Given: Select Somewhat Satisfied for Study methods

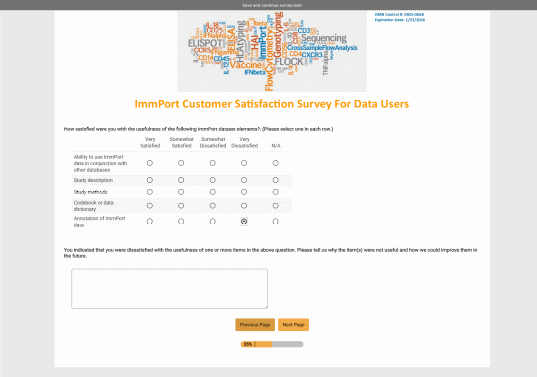Looking at the screenshot, I should click(181, 192).
